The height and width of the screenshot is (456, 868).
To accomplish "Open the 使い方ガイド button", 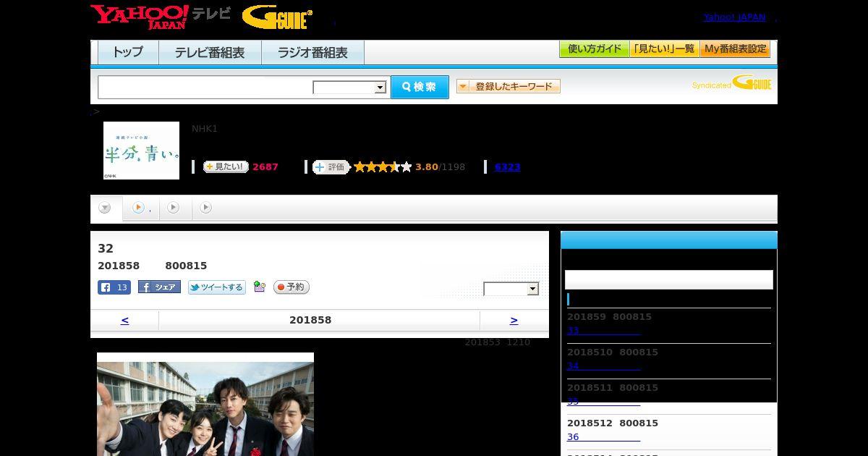I will tap(594, 49).
